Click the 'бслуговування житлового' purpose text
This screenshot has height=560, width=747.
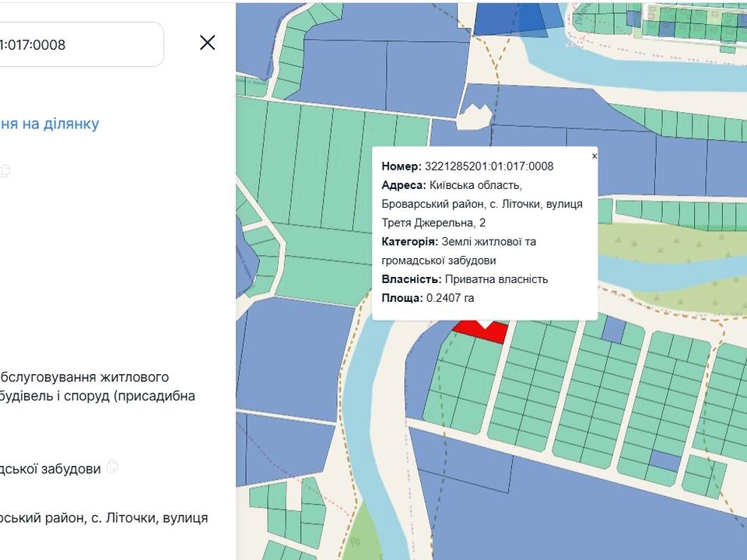(84, 377)
